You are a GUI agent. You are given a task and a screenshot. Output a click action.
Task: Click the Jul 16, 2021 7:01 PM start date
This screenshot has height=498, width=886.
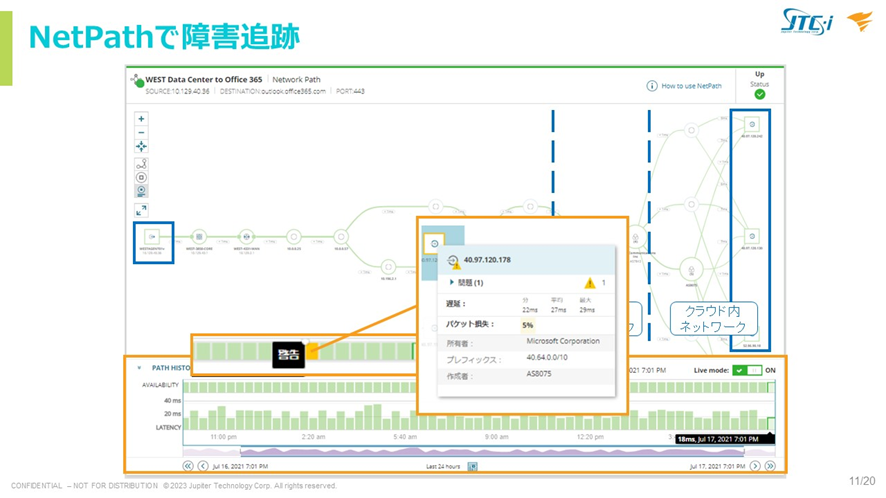point(240,466)
